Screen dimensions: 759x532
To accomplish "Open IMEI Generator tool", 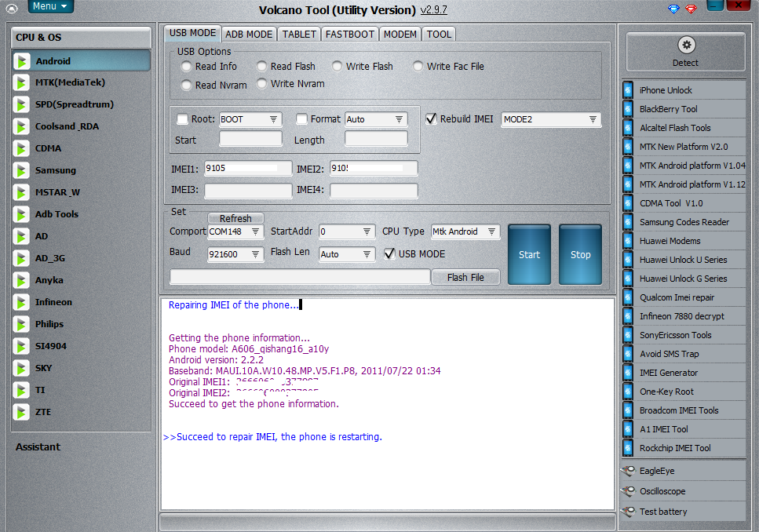I will pyautogui.click(x=684, y=373).
